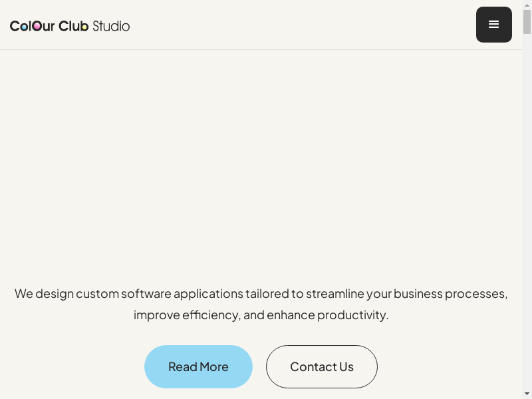532x399 pixels.
Task: Click the Colour Club Studio logo
Action: pyautogui.click(x=70, y=26)
